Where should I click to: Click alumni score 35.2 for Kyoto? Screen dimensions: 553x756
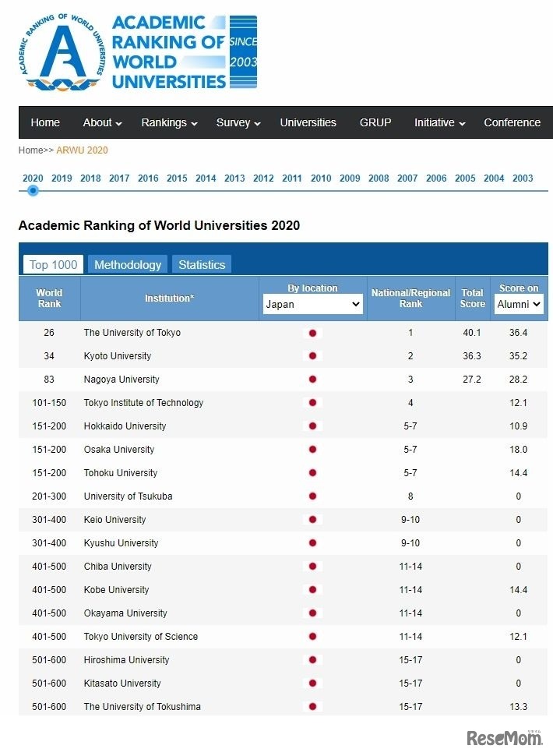[518, 356]
